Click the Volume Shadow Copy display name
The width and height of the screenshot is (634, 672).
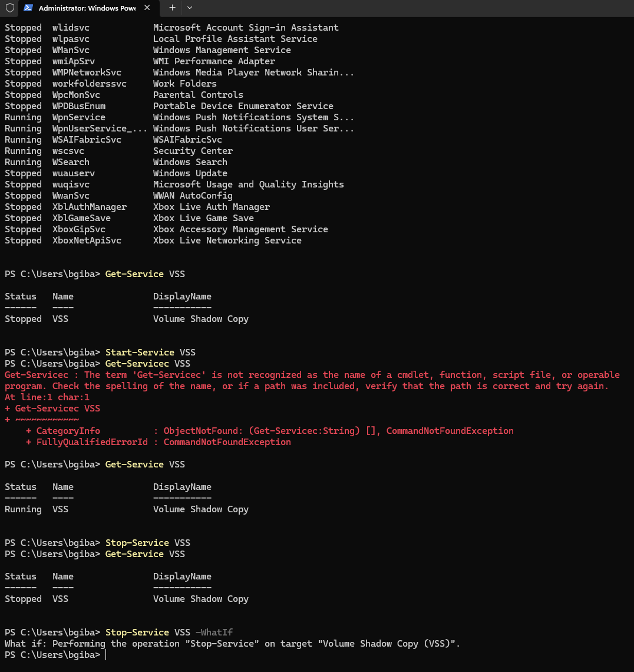point(202,318)
